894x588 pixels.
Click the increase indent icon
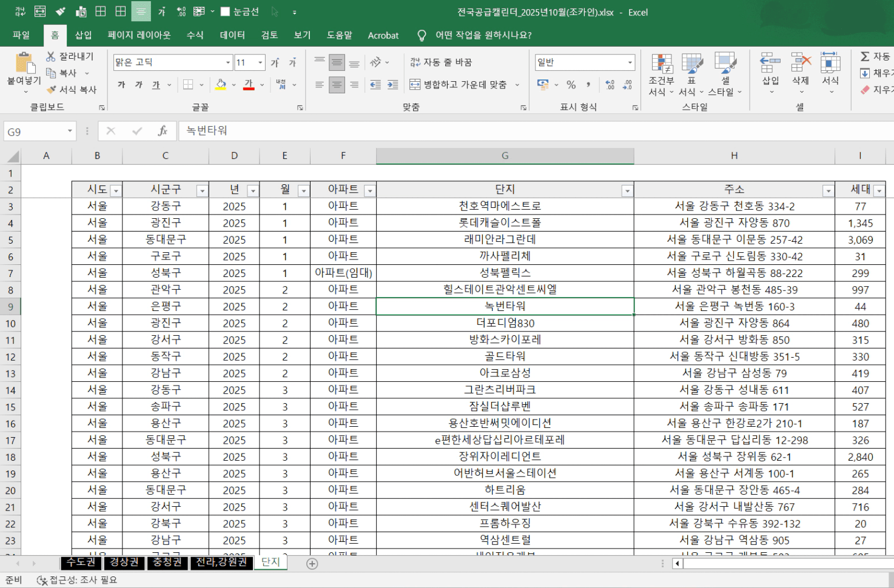(392, 85)
